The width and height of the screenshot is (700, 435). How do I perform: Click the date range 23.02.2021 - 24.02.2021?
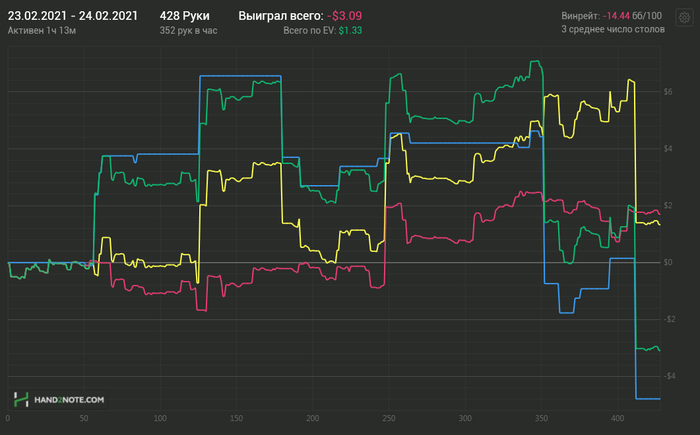point(73,16)
